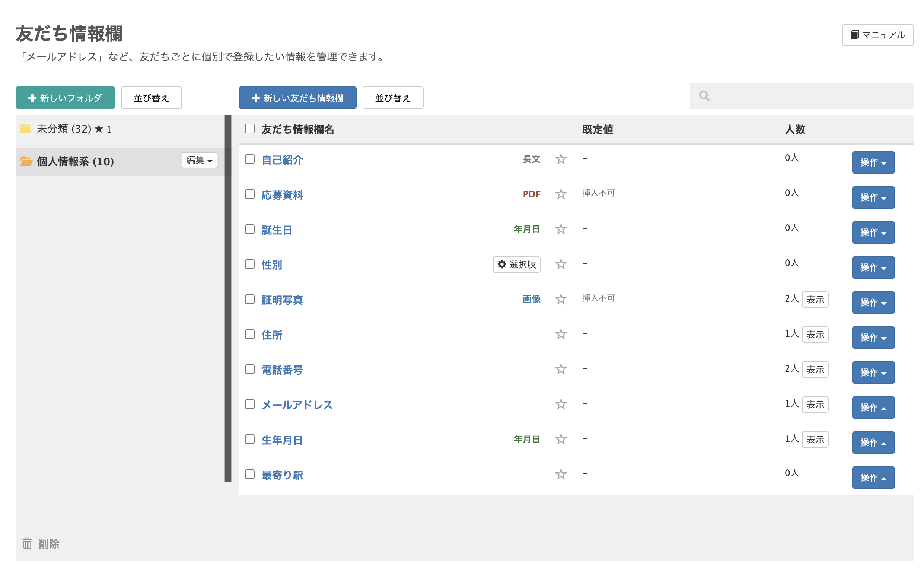Star the メールアドレス field
924x570 pixels.
coord(561,404)
